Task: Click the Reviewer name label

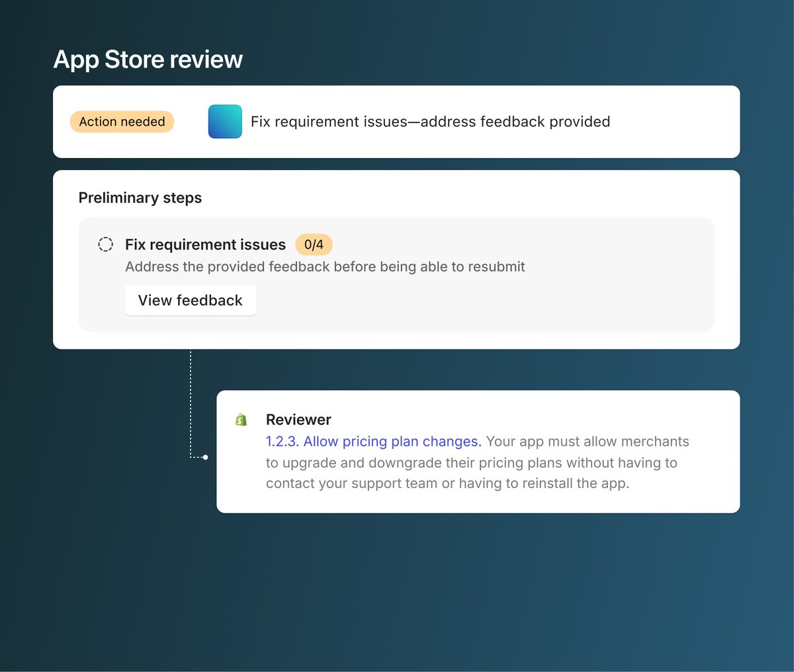Action: (298, 419)
